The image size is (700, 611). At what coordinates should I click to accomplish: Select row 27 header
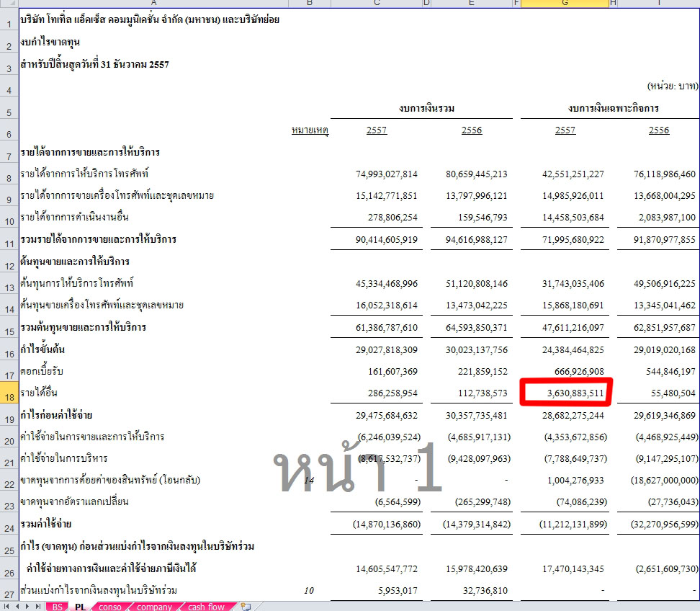[x=9, y=590]
